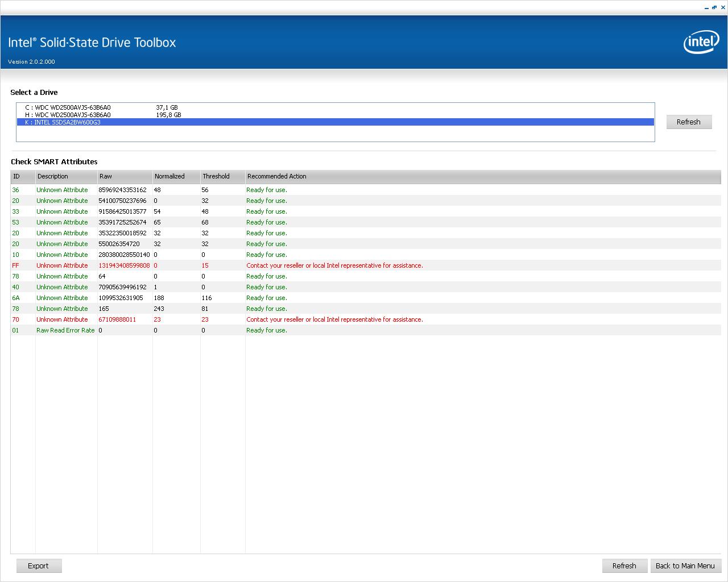Image resolution: width=728 pixels, height=582 pixels.
Task: Go back to the main menu
Action: pos(685,566)
